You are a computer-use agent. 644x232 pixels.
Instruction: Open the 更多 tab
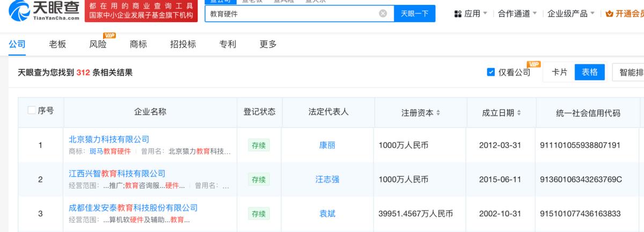click(268, 45)
